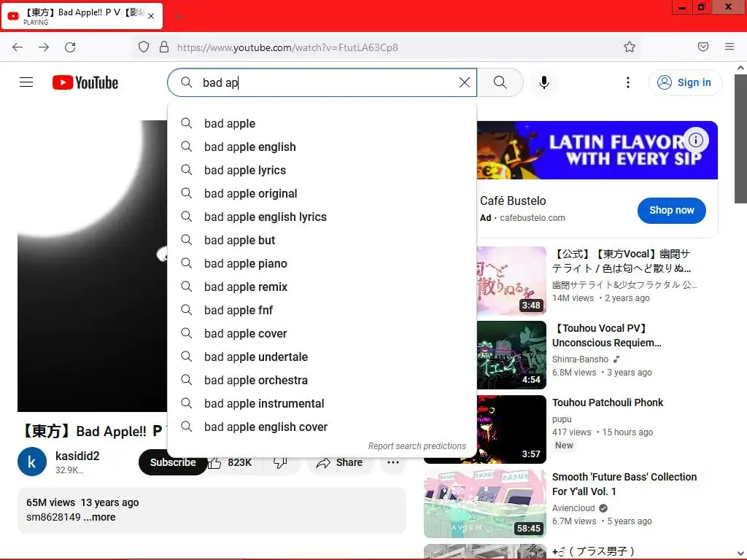Open Smooth 'Future Bass' Collection title

click(x=624, y=484)
